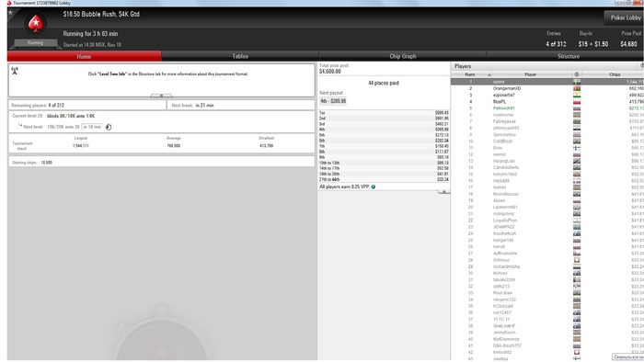Sort players by Player name column

[531, 74]
